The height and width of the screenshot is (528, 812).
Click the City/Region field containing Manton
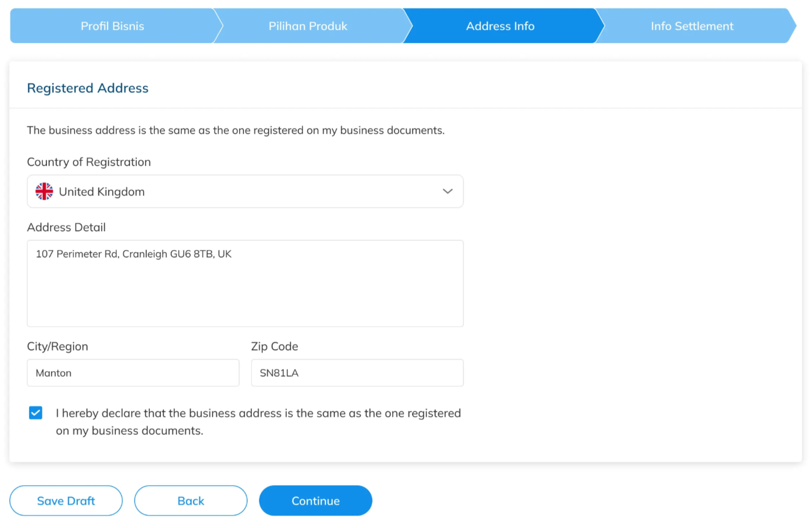tap(133, 373)
